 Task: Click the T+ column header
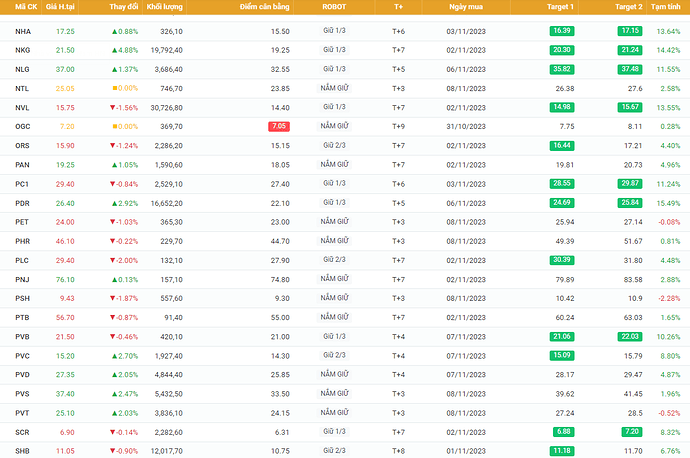(398, 7)
